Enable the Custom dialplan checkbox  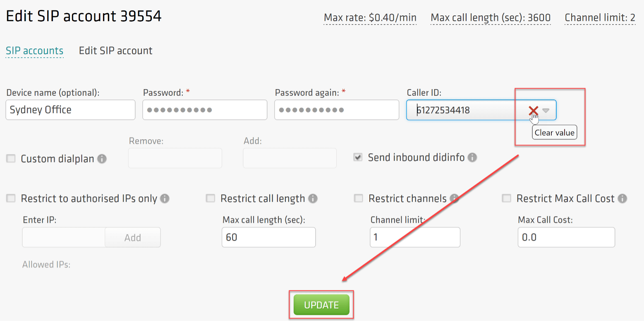click(11, 159)
